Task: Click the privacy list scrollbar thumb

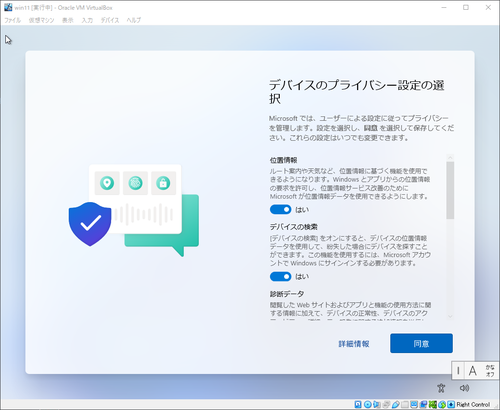Action: [450, 190]
